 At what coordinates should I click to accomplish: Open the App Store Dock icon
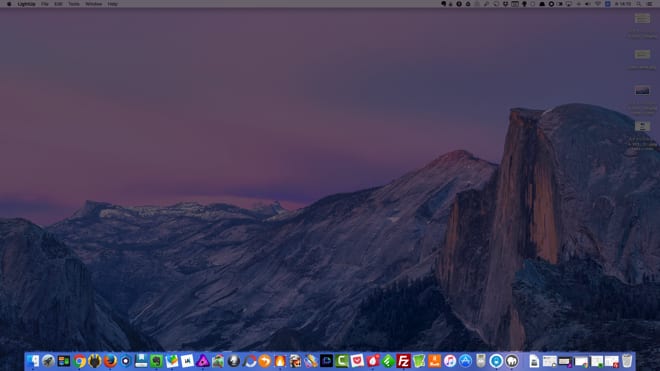coord(466,361)
